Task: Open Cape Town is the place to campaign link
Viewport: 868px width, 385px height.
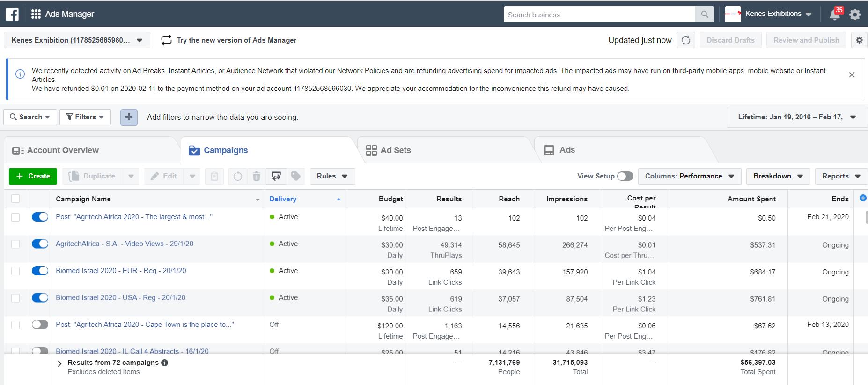Action: tap(145, 325)
